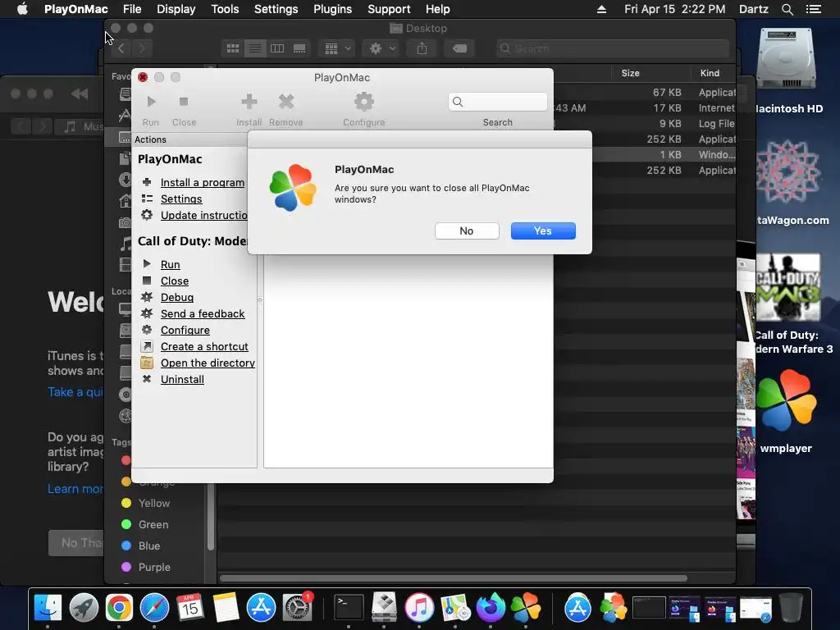The height and width of the screenshot is (630, 840).
Task: Confirm closing with the Yes button
Action: (x=543, y=231)
